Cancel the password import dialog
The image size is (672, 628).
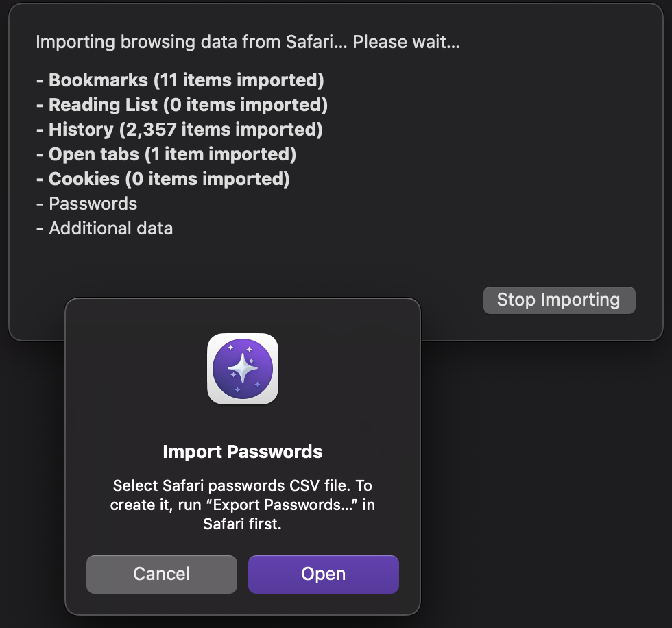161,574
